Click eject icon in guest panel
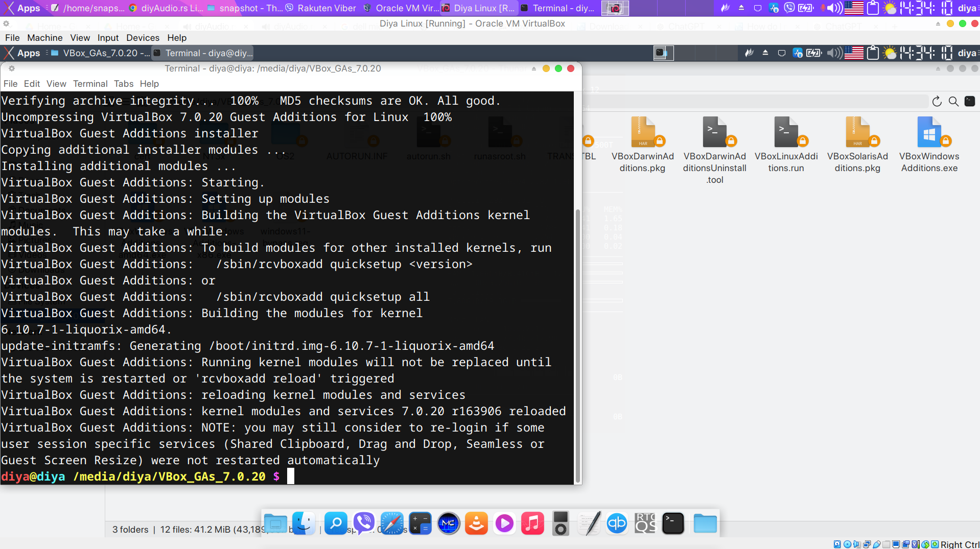Viewport: 980px width, 549px height. (765, 53)
